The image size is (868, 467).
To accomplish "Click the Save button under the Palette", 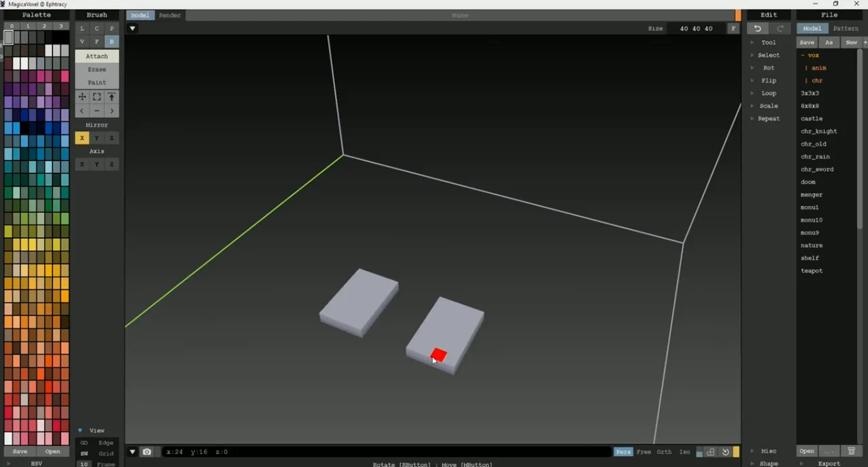I will click(x=20, y=451).
